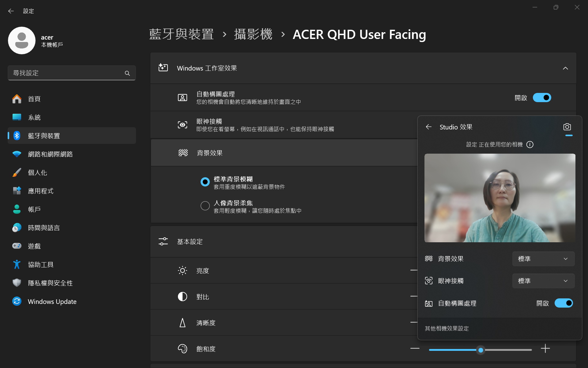Click the Windows Update sync icon
The image size is (588, 368).
[17, 301]
